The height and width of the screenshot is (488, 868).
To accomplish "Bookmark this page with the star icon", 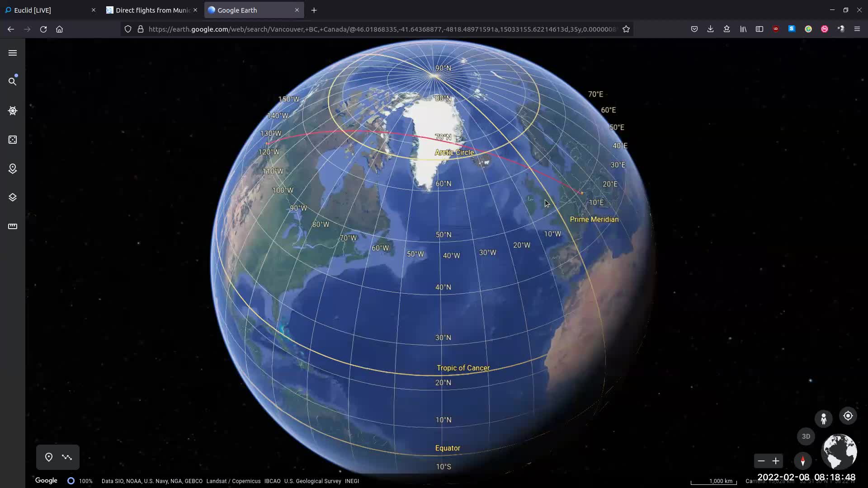I will [626, 29].
